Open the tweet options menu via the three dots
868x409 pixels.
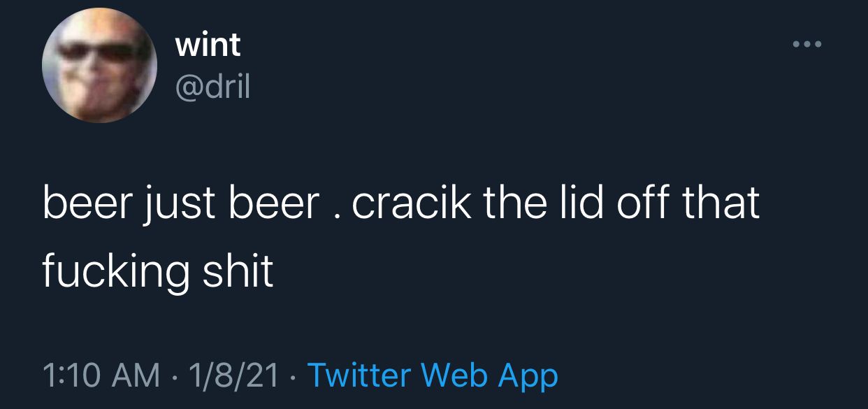(x=809, y=43)
